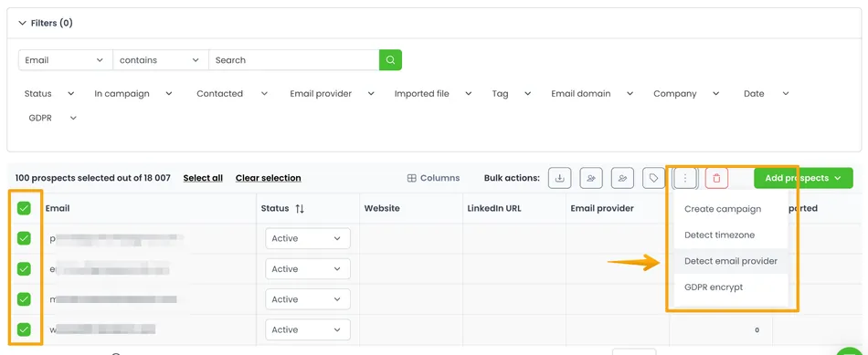Toggle the header select-all checkbox
Screen dimensions: 868x355
coord(24,208)
